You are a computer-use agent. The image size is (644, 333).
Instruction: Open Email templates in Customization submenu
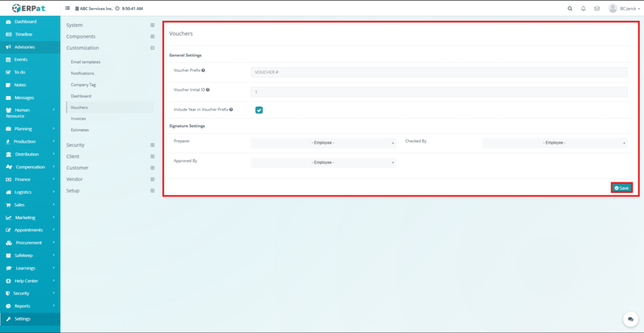[x=86, y=62]
